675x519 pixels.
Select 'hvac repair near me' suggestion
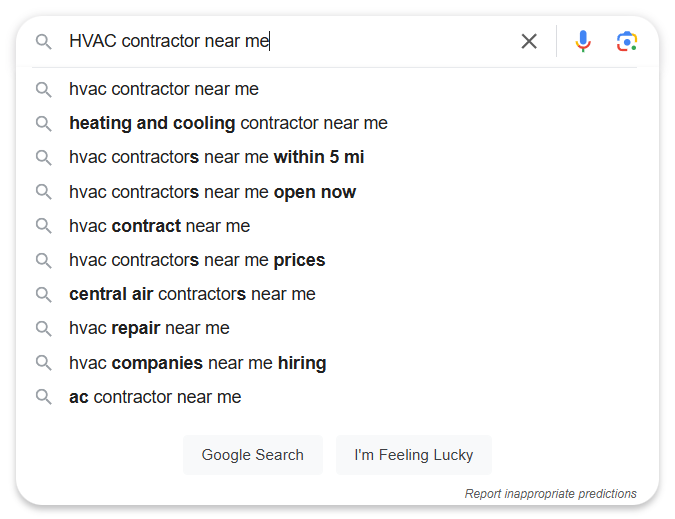[337, 328]
